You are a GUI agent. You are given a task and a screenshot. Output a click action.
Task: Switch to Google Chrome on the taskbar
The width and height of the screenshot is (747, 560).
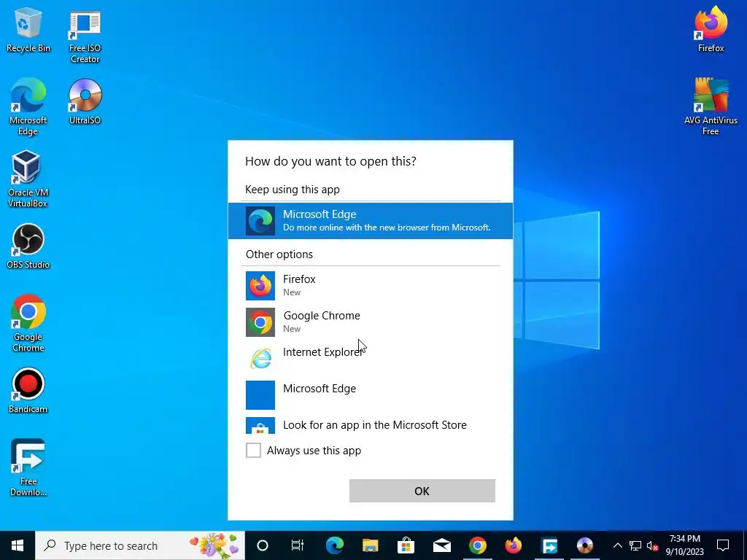click(477, 545)
